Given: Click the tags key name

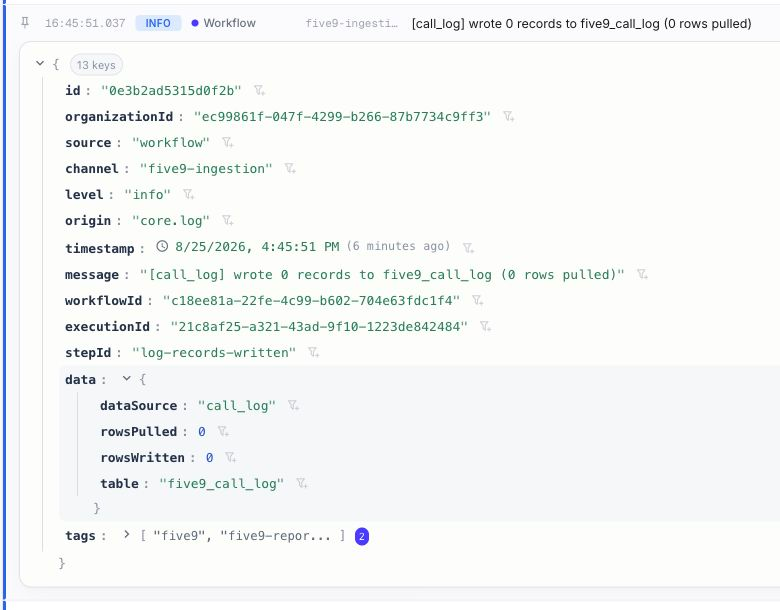Looking at the screenshot, I should (80, 536).
